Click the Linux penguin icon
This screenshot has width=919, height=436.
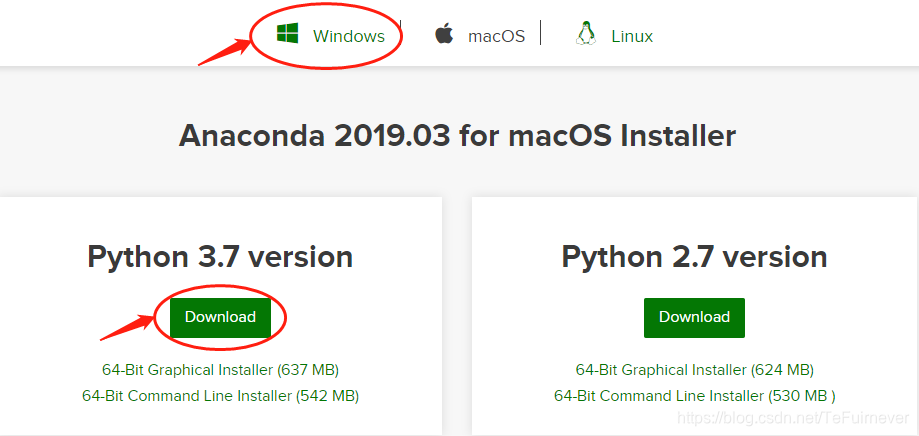tap(586, 33)
